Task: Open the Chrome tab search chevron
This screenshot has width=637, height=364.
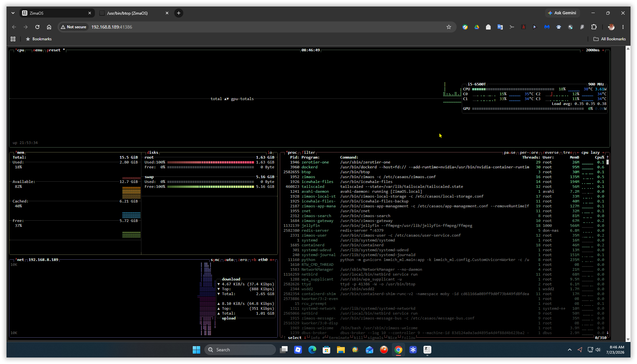Action: pyautogui.click(x=13, y=13)
